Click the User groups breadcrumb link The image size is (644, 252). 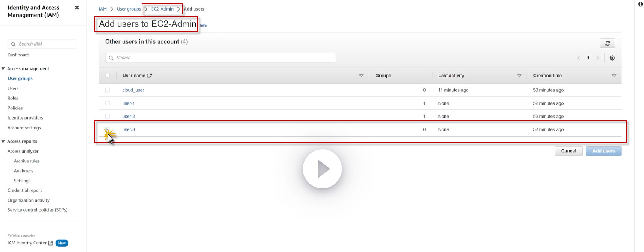tap(129, 9)
